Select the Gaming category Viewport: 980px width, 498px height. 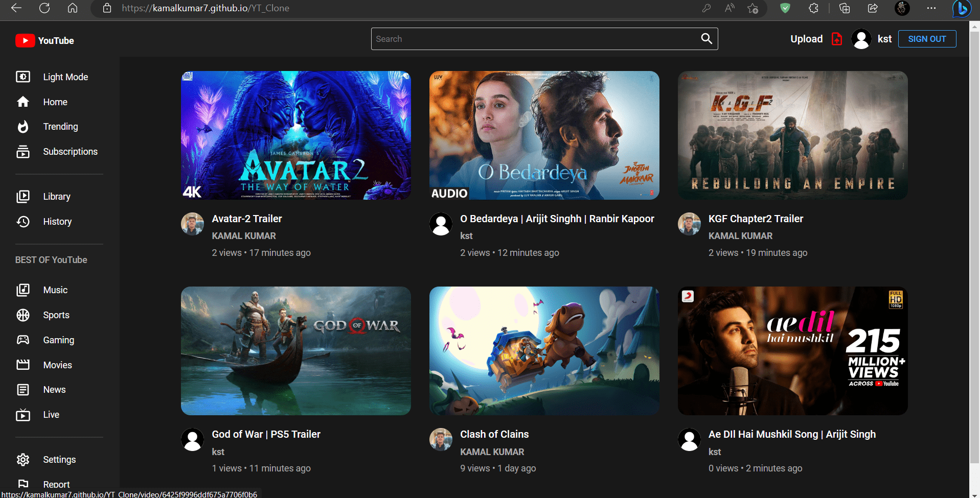point(58,340)
